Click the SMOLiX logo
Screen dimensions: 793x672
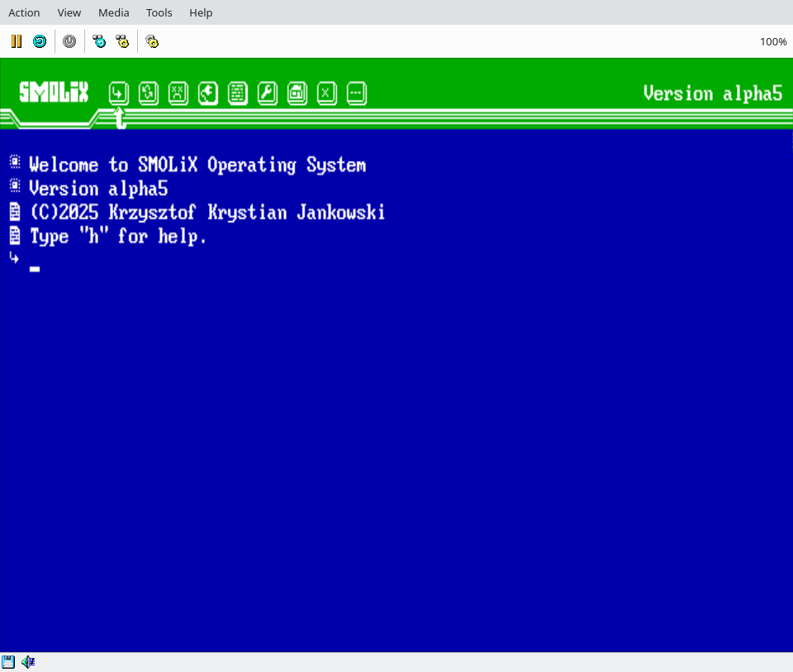point(54,92)
